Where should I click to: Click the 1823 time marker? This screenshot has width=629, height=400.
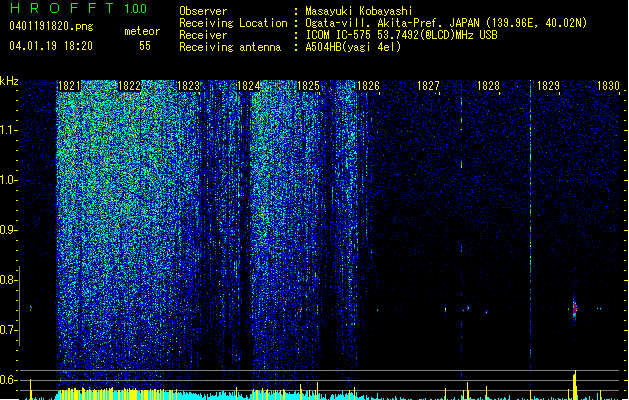189,86
